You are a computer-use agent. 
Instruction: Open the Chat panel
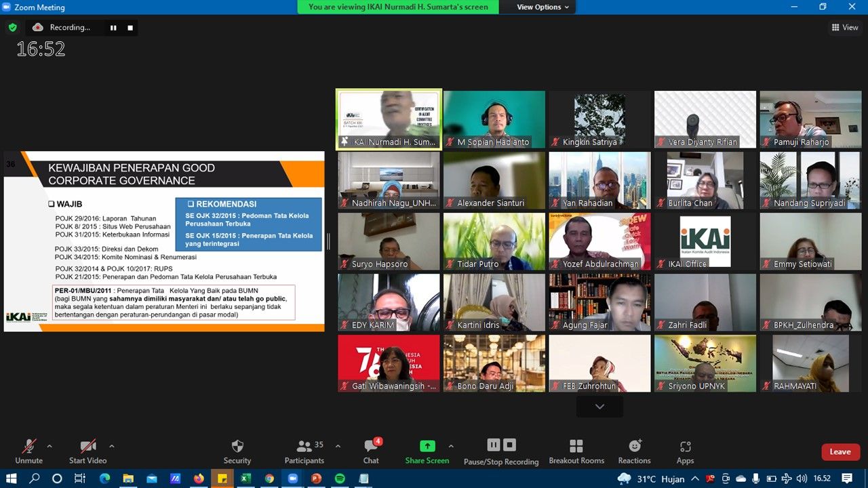pyautogui.click(x=371, y=451)
